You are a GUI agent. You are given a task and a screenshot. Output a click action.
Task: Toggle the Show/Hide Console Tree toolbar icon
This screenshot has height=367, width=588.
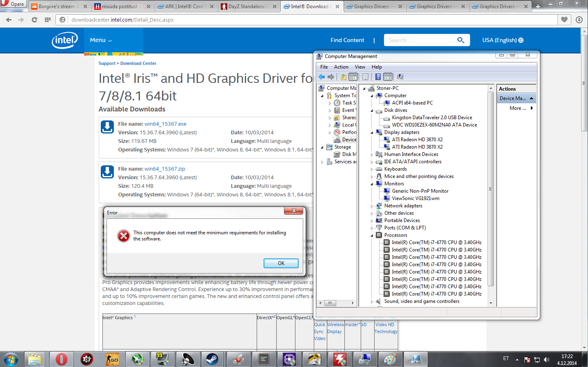pos(353,77)
